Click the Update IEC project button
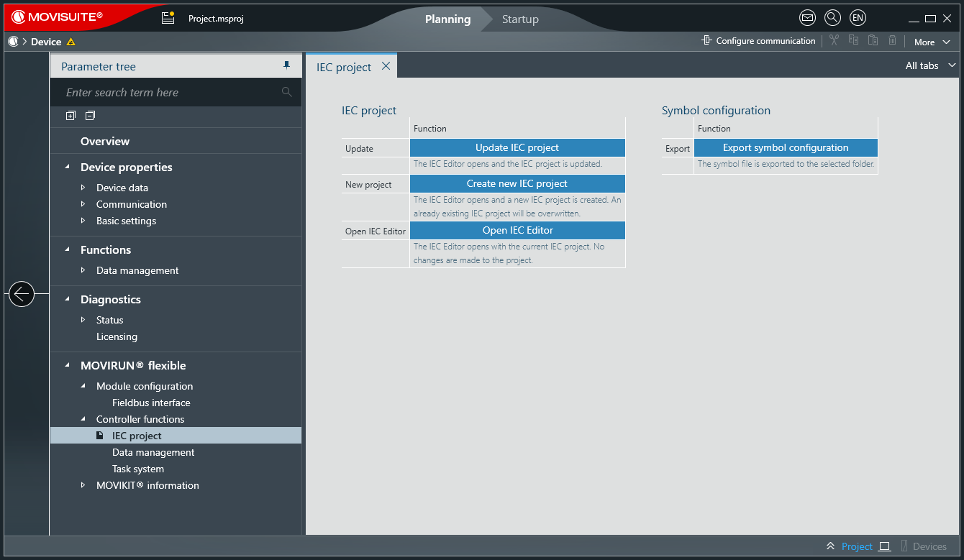 click(517, 148)
